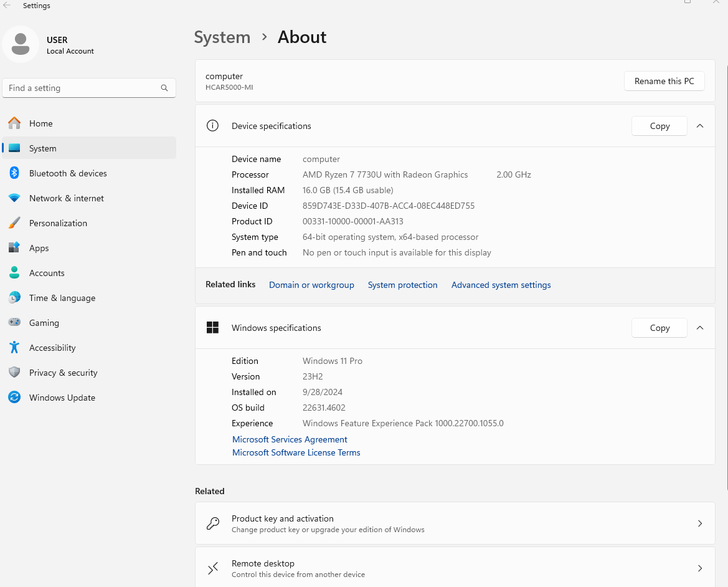
Task: Open the Gaming settings page
Action: [89, 323]
